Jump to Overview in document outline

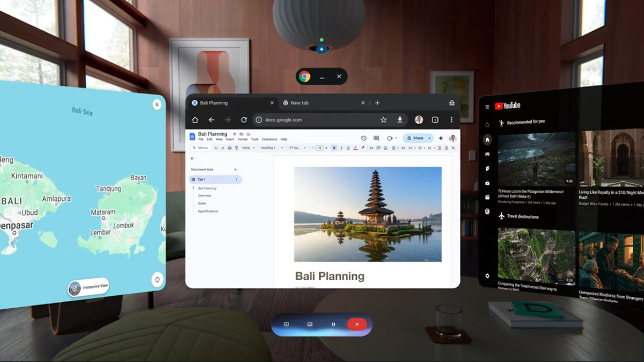[204, 196]
